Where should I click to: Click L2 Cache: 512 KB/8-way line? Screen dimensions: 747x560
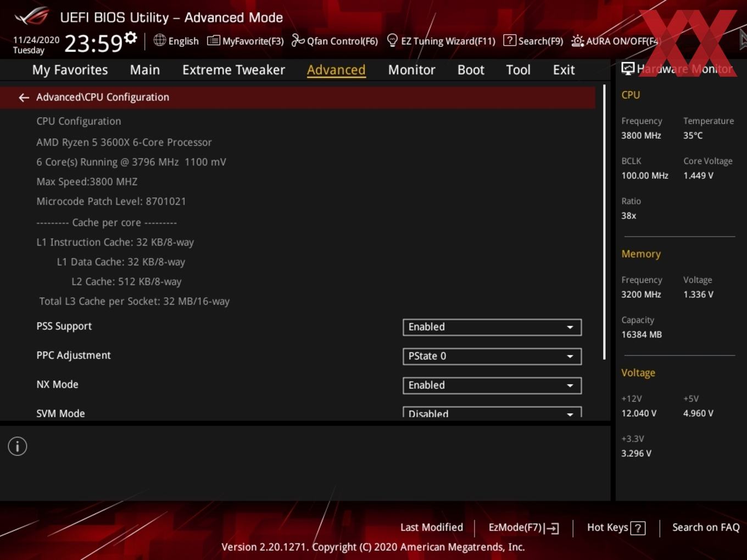click(x=126, y=282)
